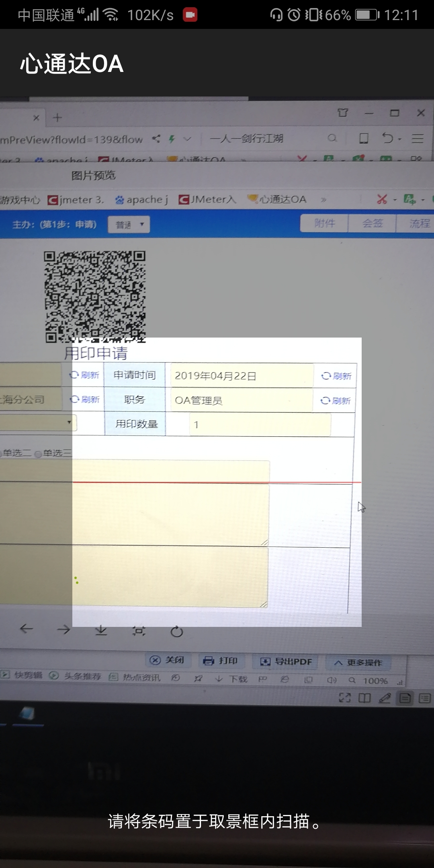
Task: Open the dropdown below the 海分公司 field
Action: 38,423
